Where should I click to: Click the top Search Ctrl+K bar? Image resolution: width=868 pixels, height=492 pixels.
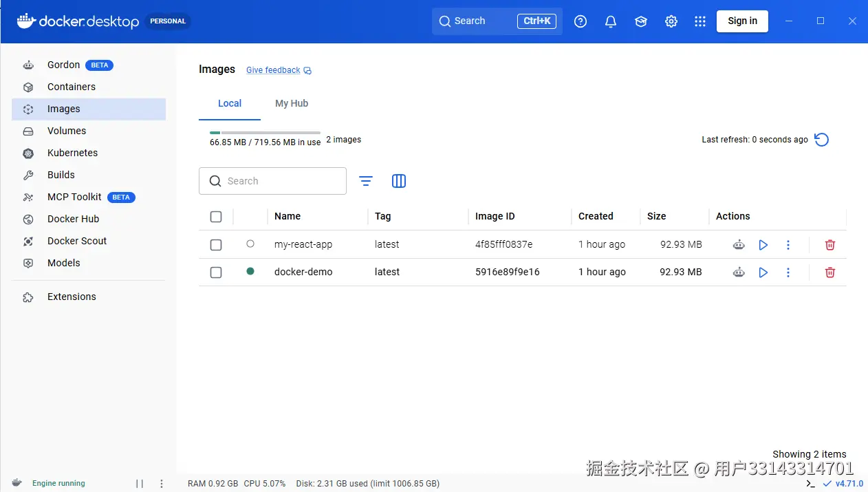coord(497,21)
